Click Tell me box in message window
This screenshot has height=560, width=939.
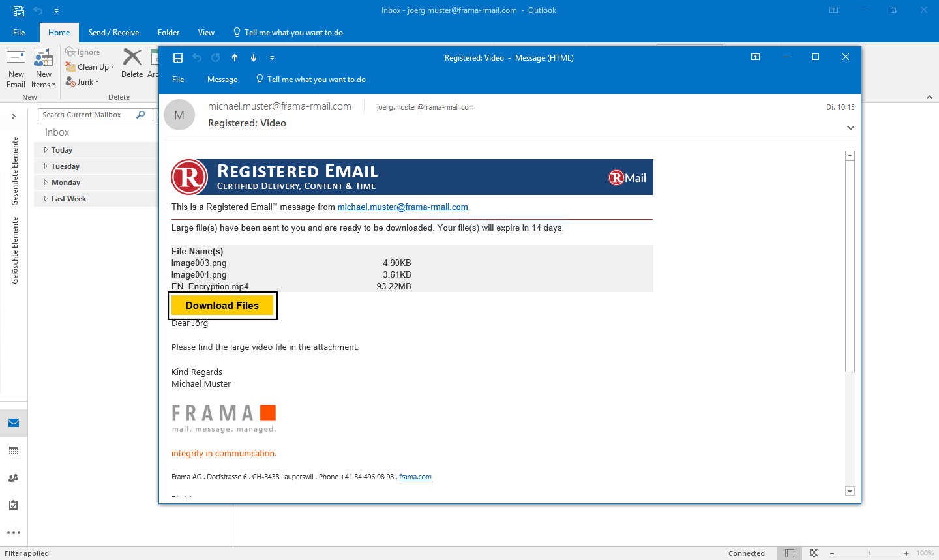pyautogui.click(x=310, y=80)
